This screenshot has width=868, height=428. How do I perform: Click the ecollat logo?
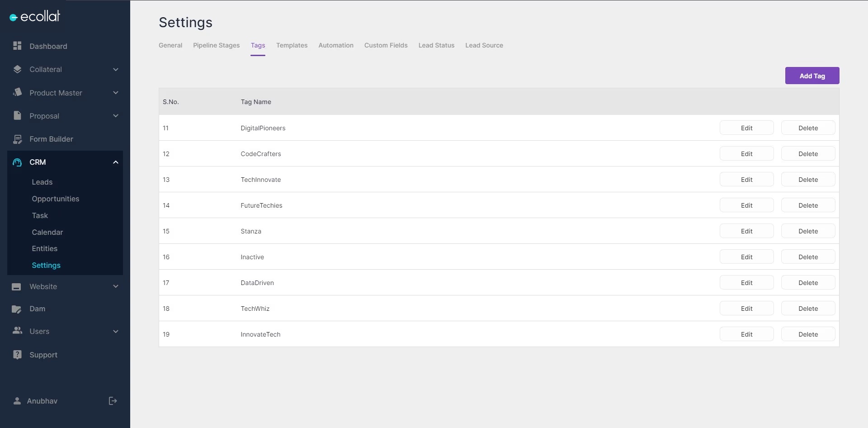pos(35,17)
